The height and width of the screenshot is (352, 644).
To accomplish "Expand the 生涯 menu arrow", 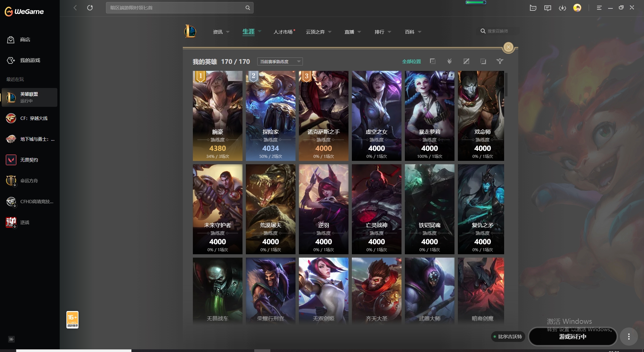I will pos(260,31).
